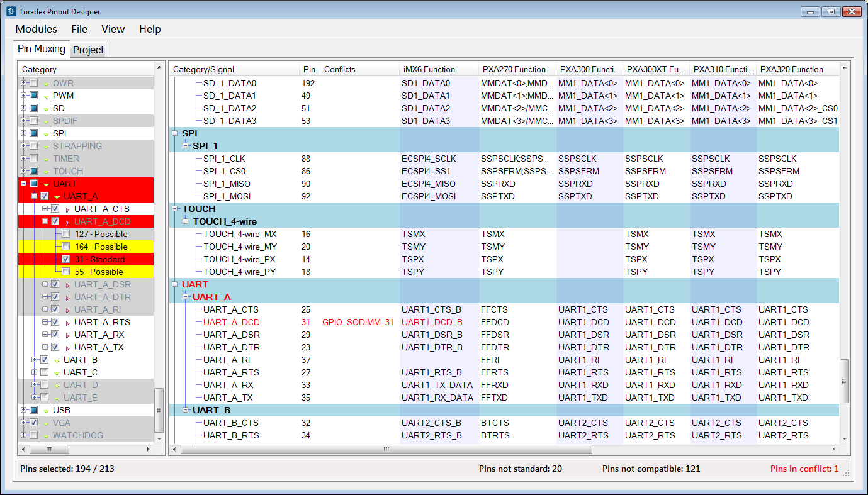The image size is (868, 495).
Task: Switch to the Project tab
Action: (88, 50)
